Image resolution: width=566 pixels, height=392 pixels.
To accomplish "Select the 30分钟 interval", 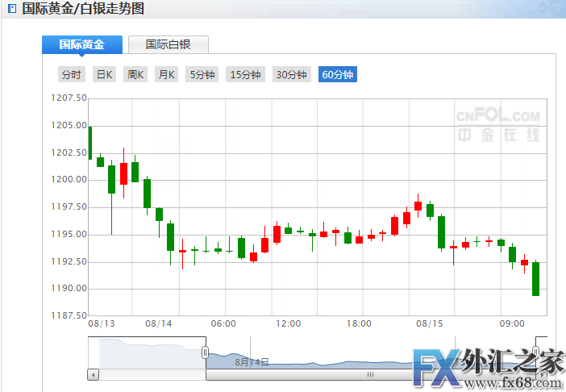I will point(291,75).
